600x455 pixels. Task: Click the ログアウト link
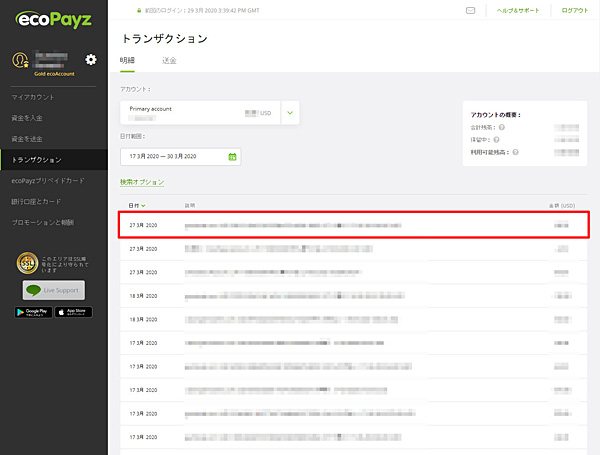(575, 10)
